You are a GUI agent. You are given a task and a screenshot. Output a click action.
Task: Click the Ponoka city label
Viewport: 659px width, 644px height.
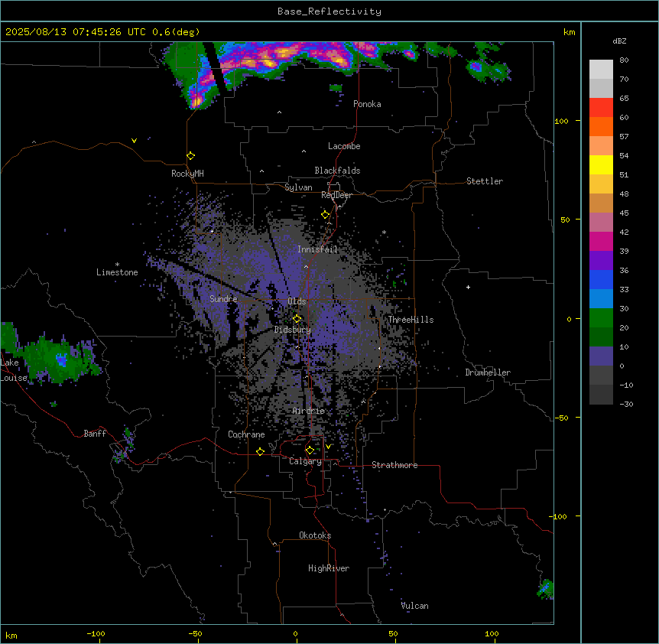click(x=367, y=104)
